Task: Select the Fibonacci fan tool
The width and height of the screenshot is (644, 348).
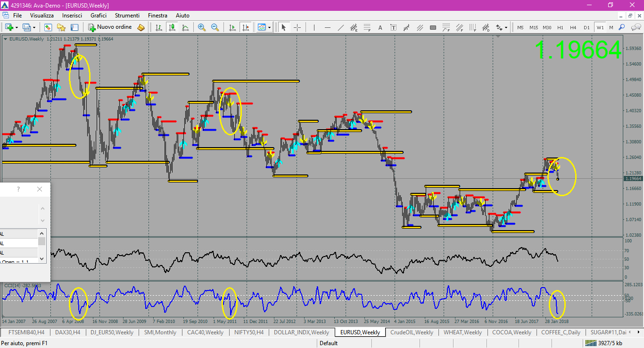Action: [x=446, y=27]
